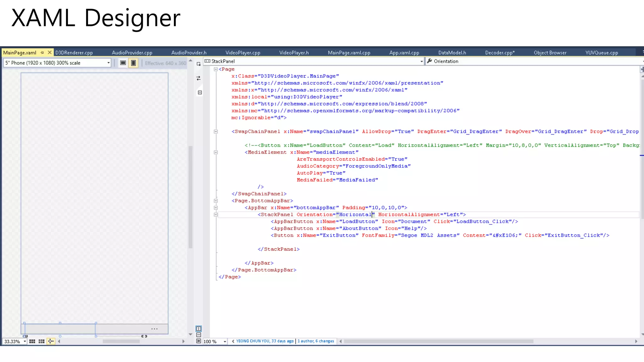Switch designer to portrait orientation

pyautogui.click(x=133, y=63)
